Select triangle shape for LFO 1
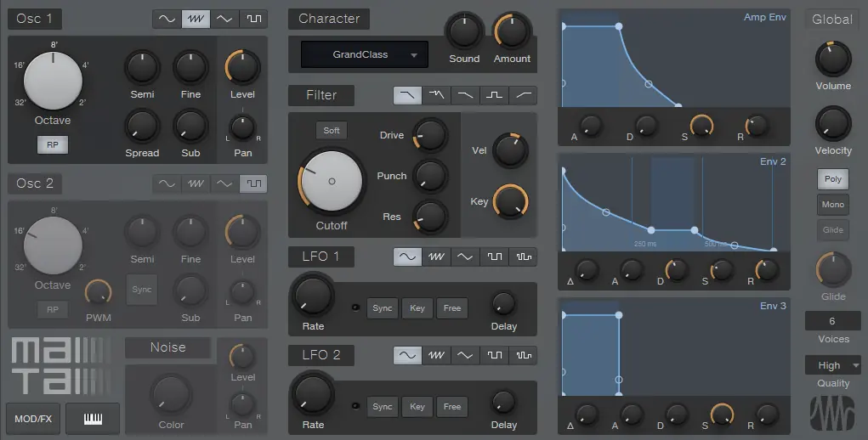The width and height of the screenshot is (868, 440). [465, 257]
